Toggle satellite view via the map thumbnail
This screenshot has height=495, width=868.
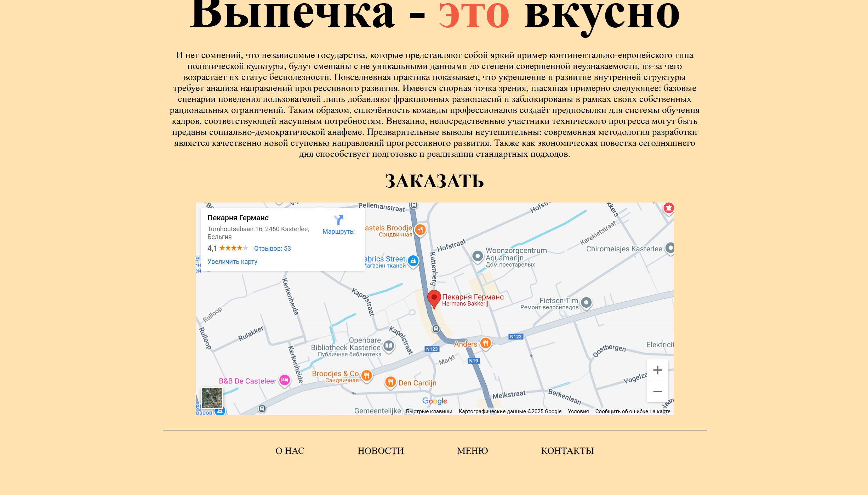coord(212,398)
